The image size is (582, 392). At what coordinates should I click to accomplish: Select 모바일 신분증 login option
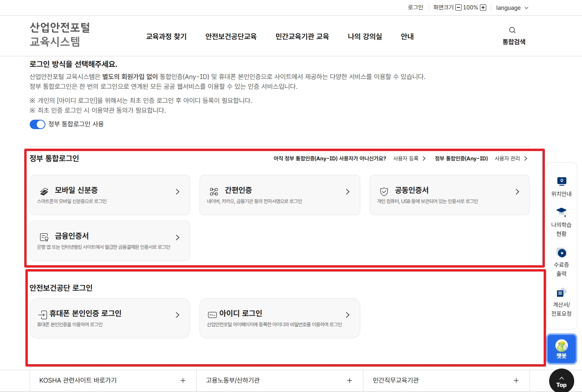[110, 195]
